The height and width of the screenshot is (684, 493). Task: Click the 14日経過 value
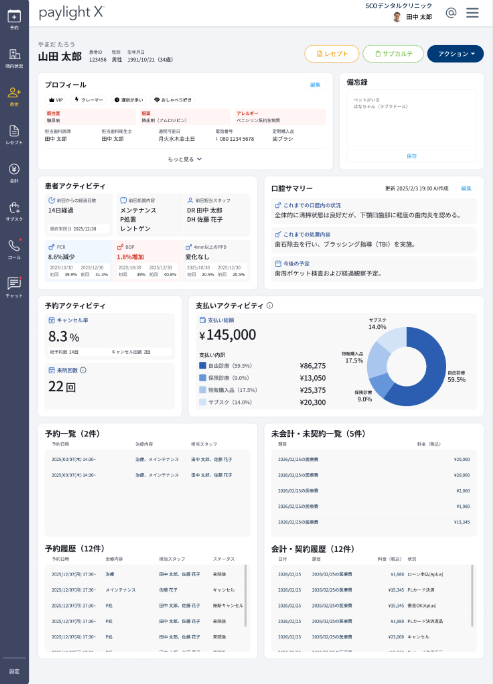click(x=61, y=210)
